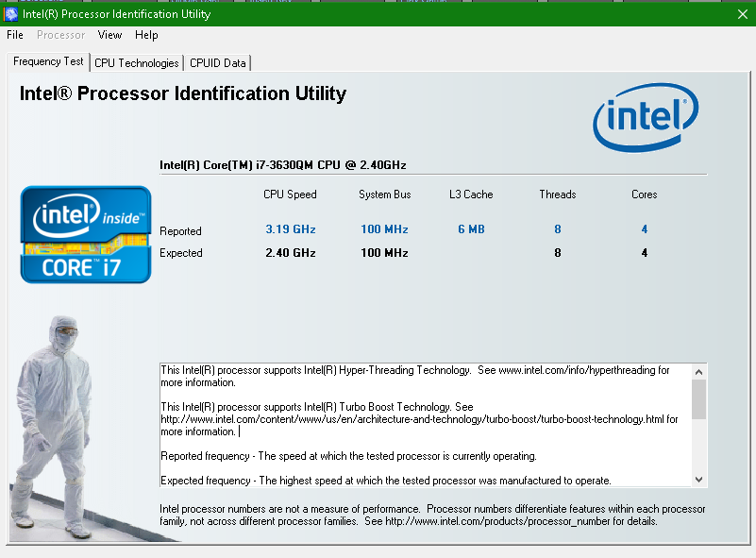The height and width of the screenshot is (558, 756).
Task: Open the View menu
Action: point(109,35)
